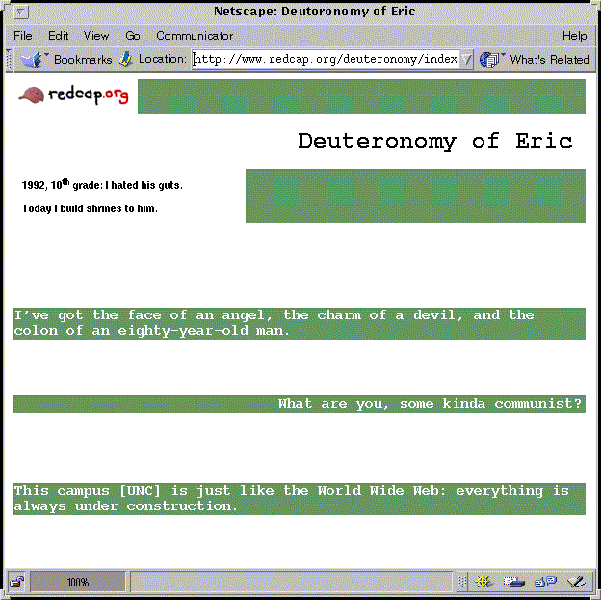Expand the Location URL history dropdown

coord(467,60)
